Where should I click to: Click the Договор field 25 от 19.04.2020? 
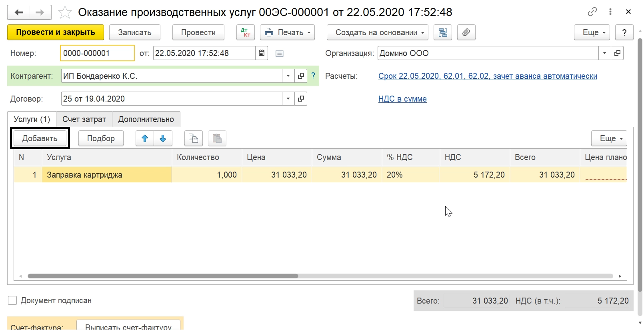tap(172, 99)
